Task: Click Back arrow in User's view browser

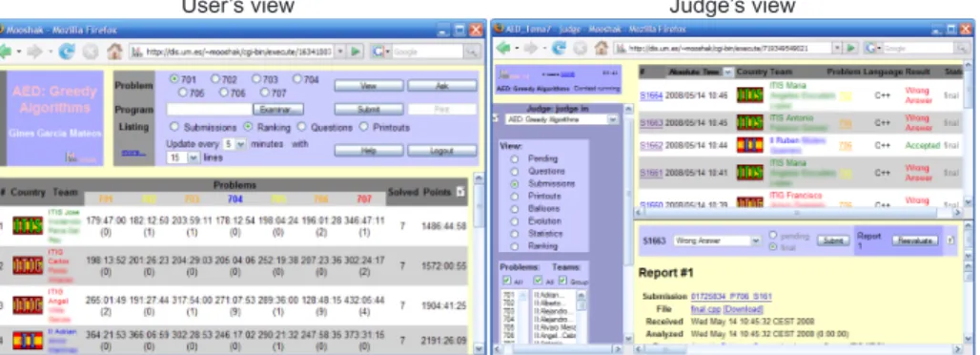Action: pyautogui.click(x=5, y=52)
